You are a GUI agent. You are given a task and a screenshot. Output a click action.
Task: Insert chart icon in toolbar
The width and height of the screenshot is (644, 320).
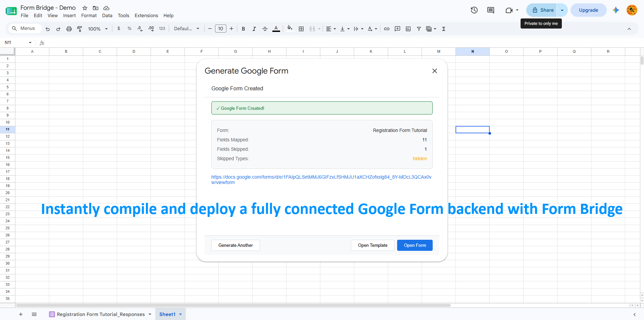pos(408,29)
